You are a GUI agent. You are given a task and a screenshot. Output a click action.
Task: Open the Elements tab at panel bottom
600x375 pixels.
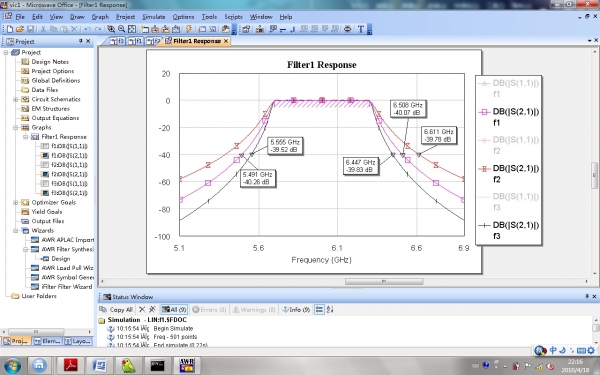tap(47, 341)
